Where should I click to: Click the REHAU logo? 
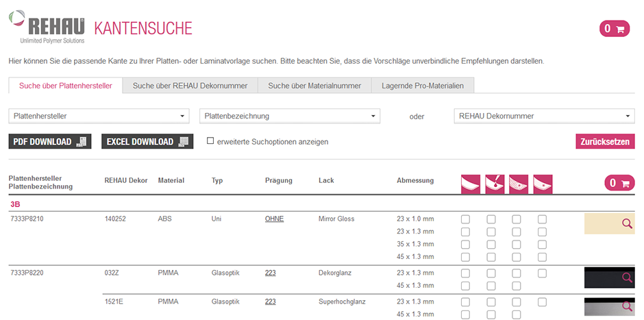point(47,27)
